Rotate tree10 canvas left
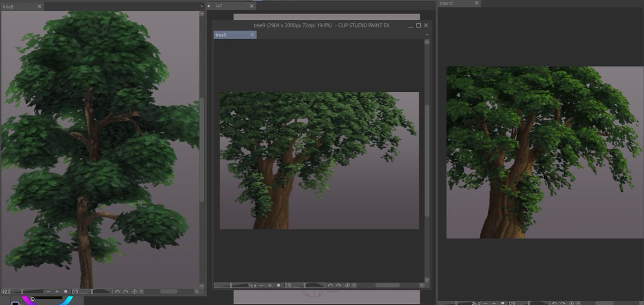Viewport: 644px width, 305px height. [x=554, y=303]
